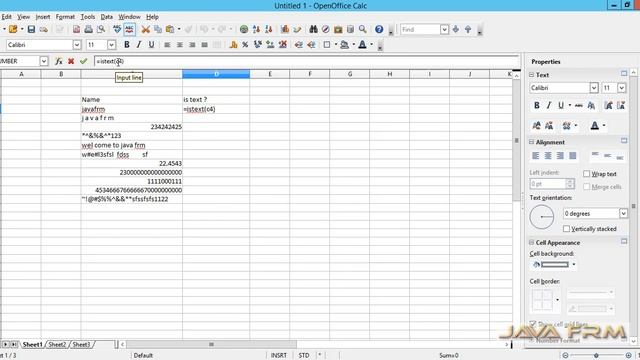Toggle sidebar Bold button

tap(537, 105)
